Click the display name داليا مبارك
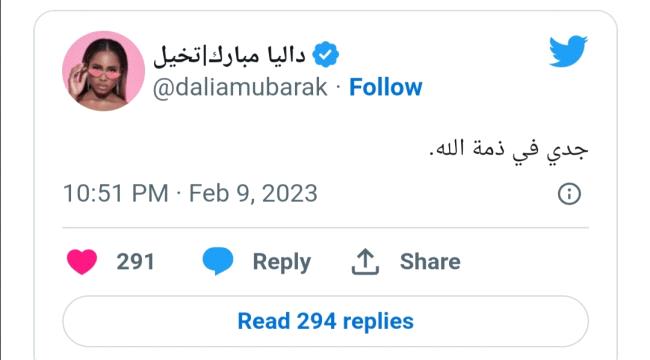 click(257, 55)
